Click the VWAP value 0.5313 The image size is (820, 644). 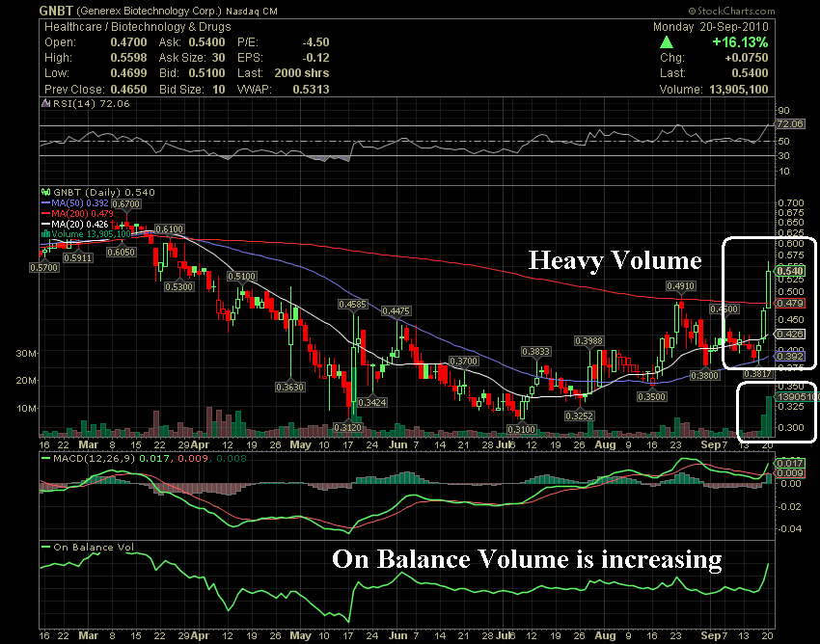point(312,90)
